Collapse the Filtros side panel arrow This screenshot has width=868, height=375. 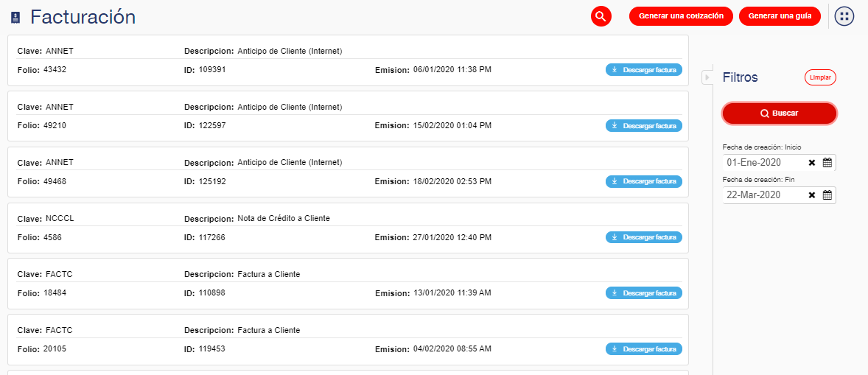[707, 77]
